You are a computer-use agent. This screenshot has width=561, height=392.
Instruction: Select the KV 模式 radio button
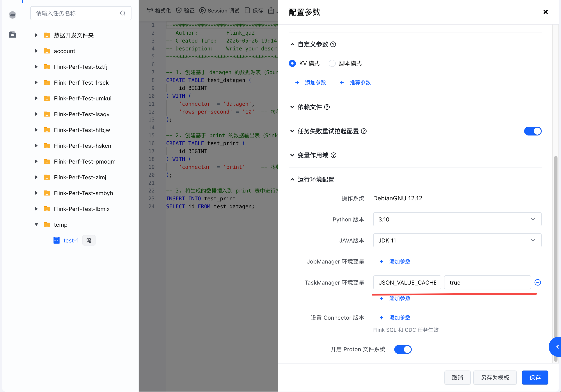pyautogui.click(x=292, y=64)
